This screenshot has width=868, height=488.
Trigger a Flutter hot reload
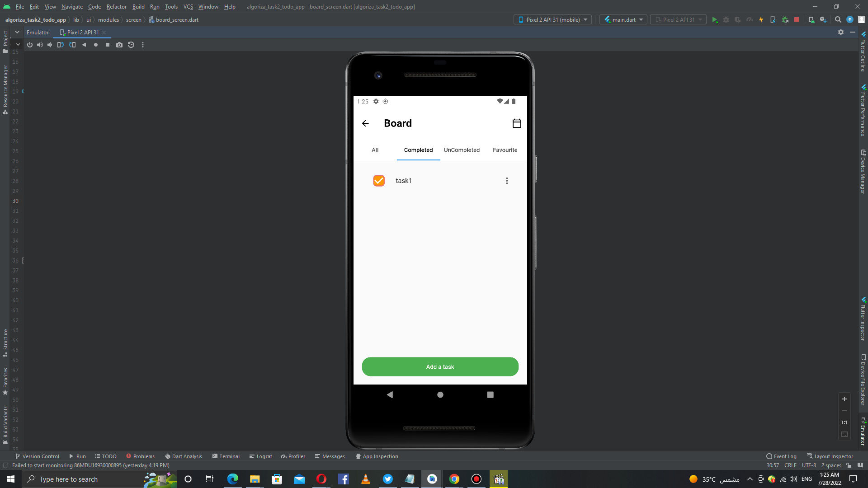point(761,19)
